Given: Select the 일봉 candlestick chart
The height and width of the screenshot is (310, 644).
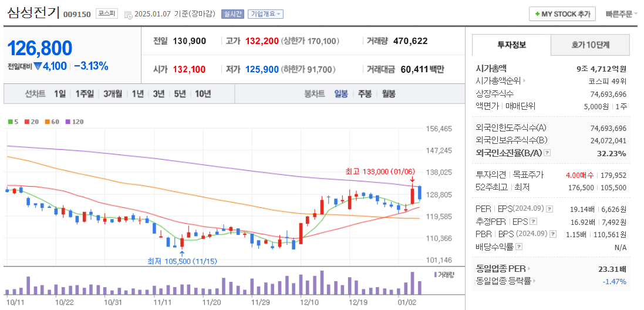Looking at the screenshot, I should coord(341,94).
